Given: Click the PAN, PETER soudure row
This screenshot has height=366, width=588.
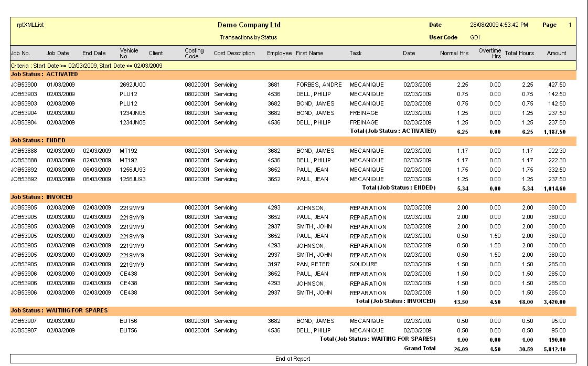Looking at the screenshot, I should [x=313, y=264].
